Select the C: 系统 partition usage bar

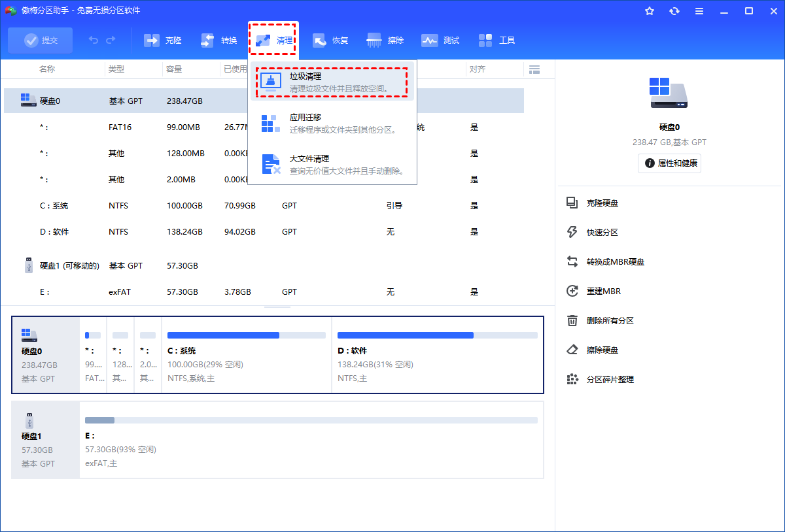click(x=246, y=335)
